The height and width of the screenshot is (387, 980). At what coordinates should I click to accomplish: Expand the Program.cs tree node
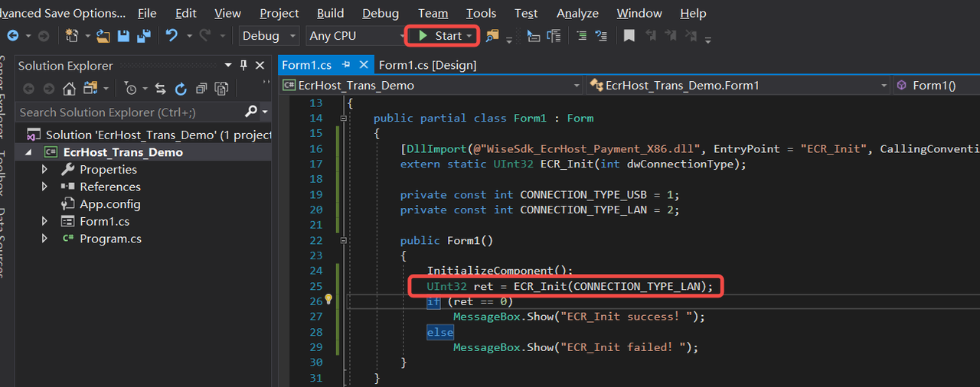[x=44, y=239]
